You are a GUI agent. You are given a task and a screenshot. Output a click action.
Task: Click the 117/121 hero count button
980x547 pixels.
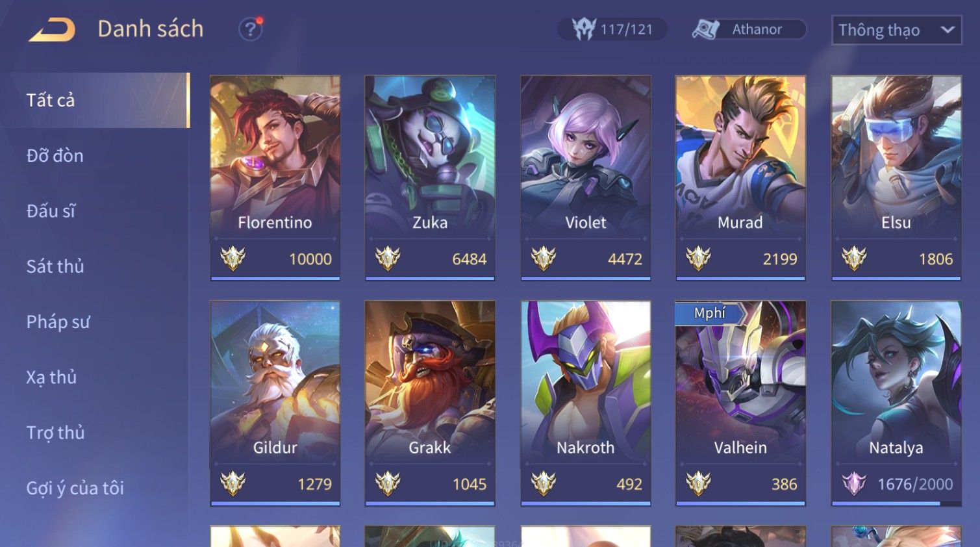point(612,29)
